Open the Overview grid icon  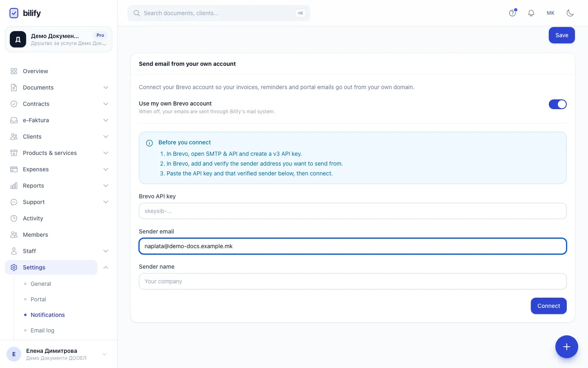(14, 71)
